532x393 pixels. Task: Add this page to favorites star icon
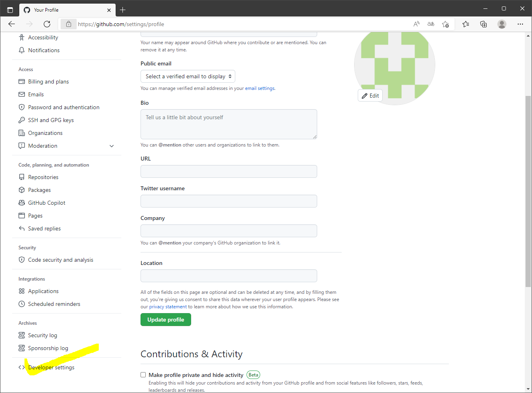pos(445,24)
